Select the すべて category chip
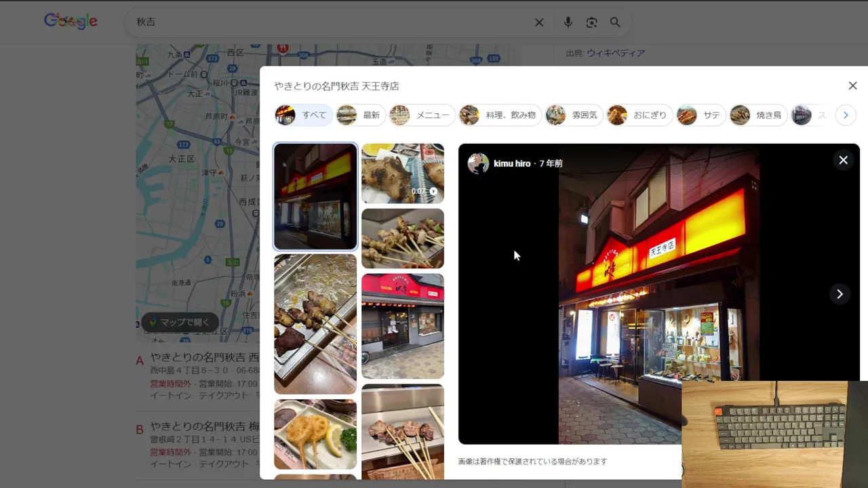Viewport: 868px width, 488px height. 303,115
